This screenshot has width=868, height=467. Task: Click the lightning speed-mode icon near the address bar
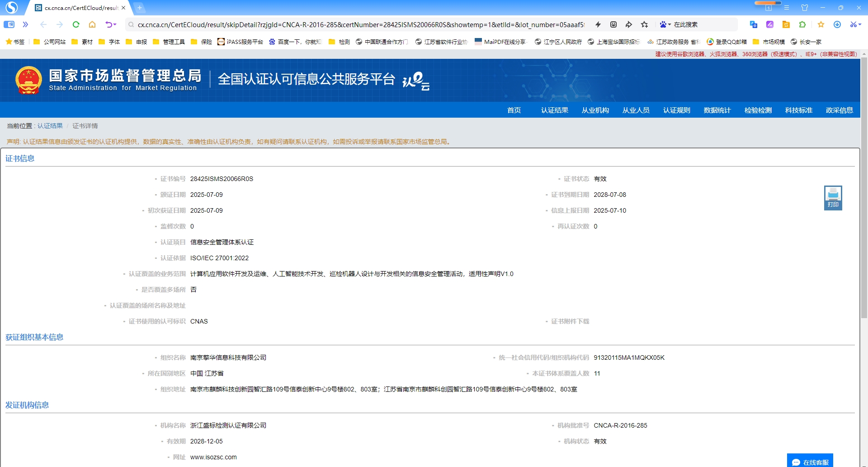click(x=598, y=24)
